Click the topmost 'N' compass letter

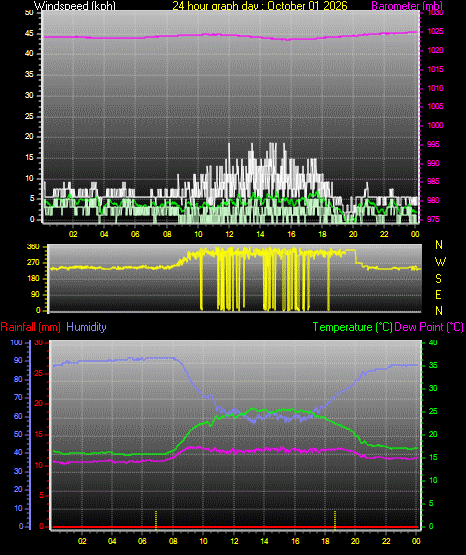(439, 245)
